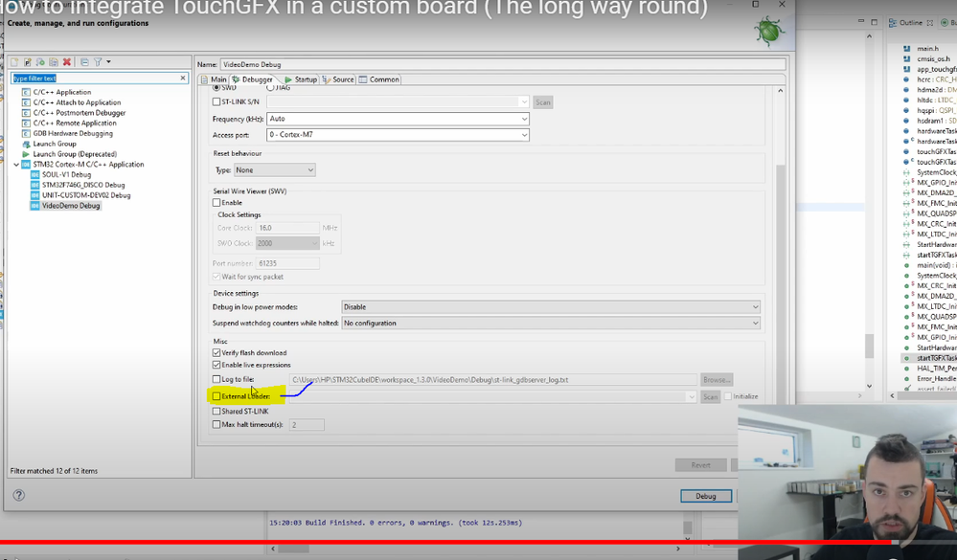Select C/C++ Postmortem Debugger entry

click(x=80, y=113)
